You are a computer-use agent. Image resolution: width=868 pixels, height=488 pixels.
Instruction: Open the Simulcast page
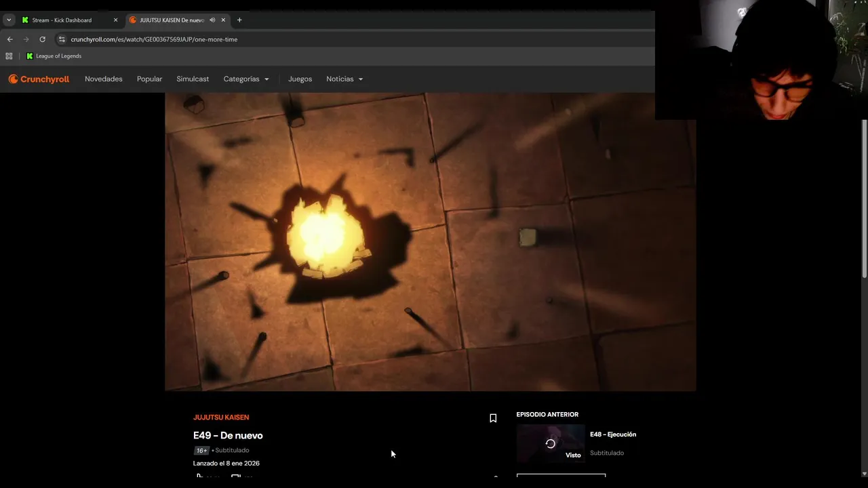(x=193, y=79)
